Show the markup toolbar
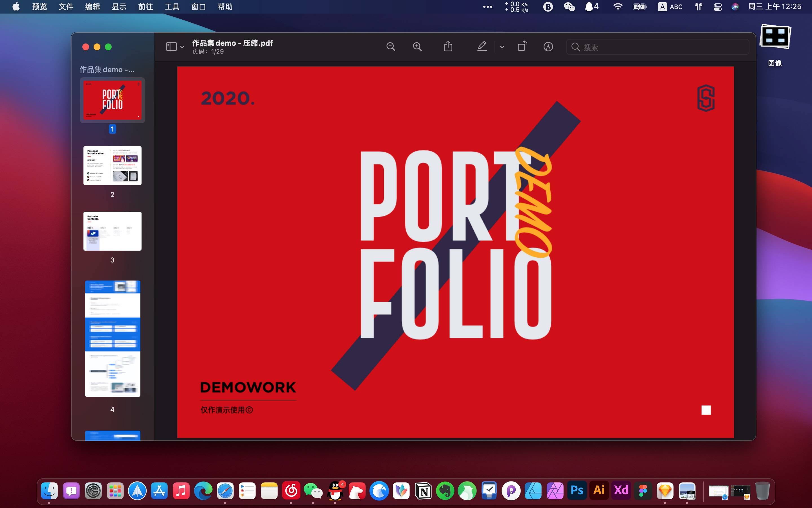812x508 pixels. point(548,47)
